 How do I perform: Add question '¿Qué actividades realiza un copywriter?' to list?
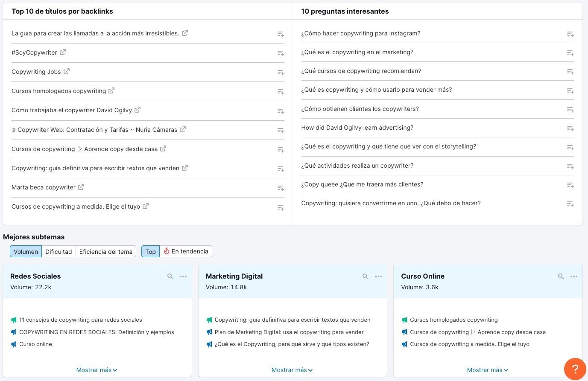tap(570, 166)
